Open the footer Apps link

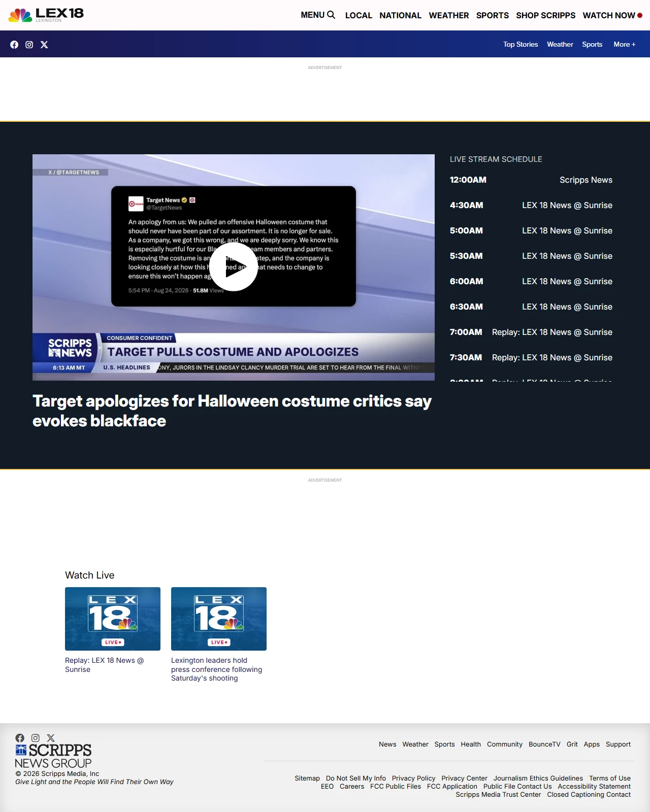(x=592, y=744)
